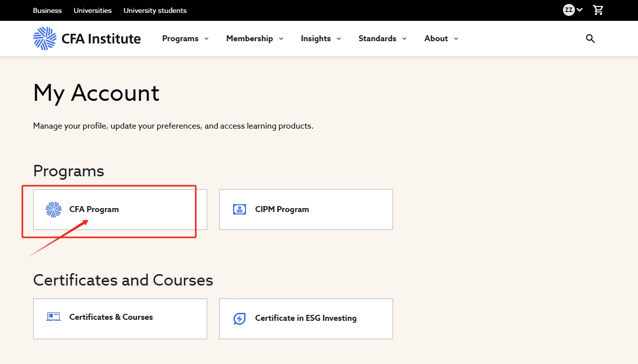638x364 pixels.
Task: Open the shopping cart icon
Action: [598, 10]
